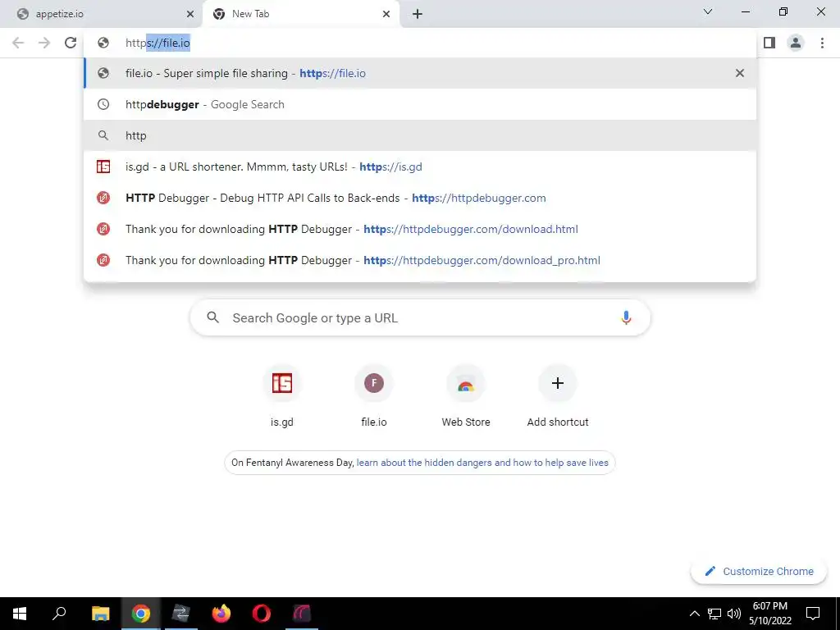Choose the is.gd URL shortener suggestion
The width and height of the screenshot is (840, 630).
[x=420, y=167]
